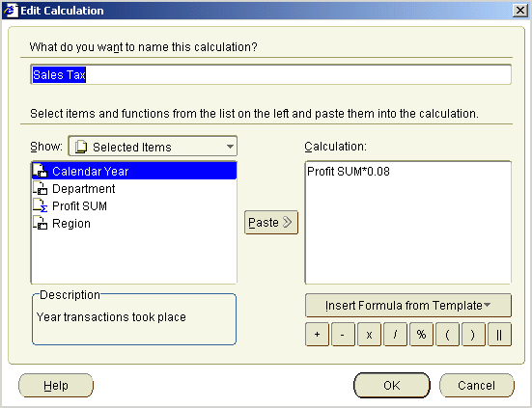Viewport: 532px width, 408px height.
Task: Insert the minus operator
Action: click(343, 334)
